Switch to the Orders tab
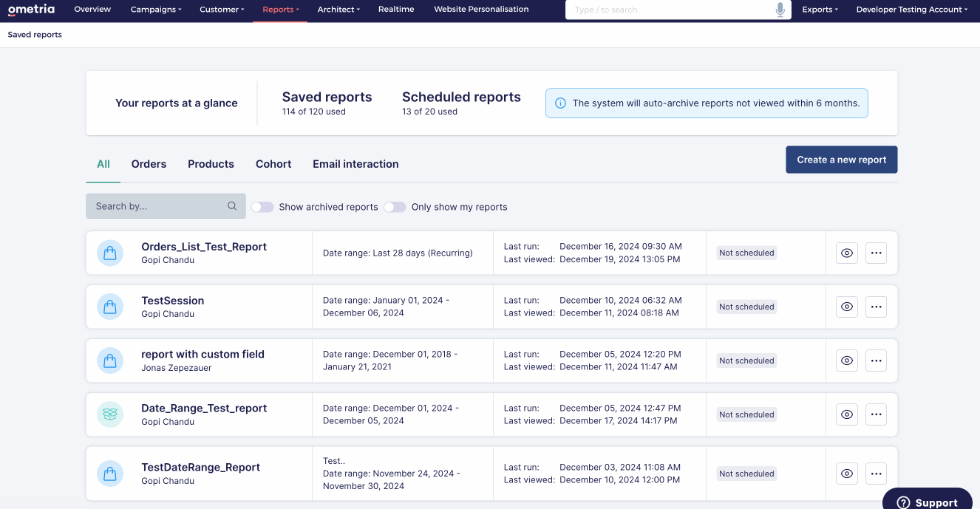980x509 pixels. 149,164
